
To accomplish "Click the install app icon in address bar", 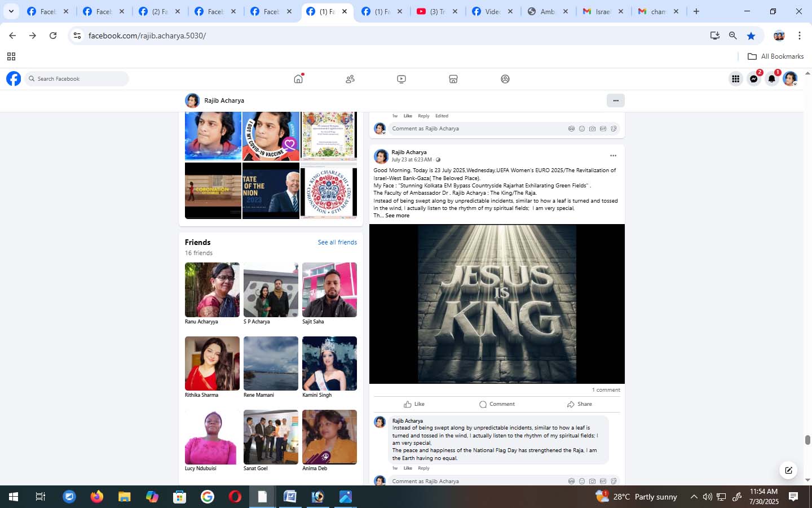I will point(715,36).
